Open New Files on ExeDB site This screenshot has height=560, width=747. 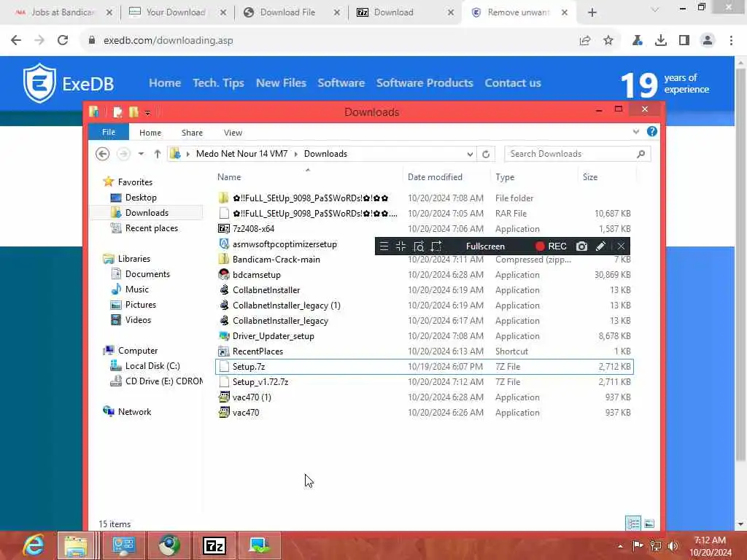[x=281, y=83]
